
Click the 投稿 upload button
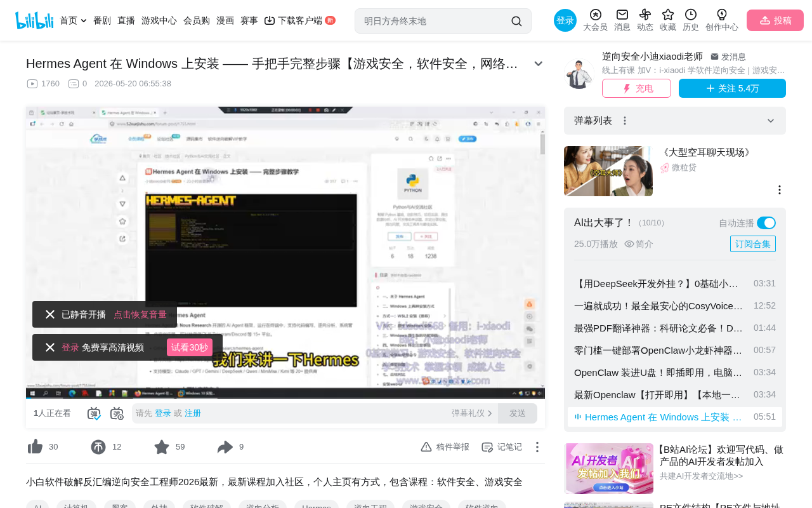pos(775,20)
